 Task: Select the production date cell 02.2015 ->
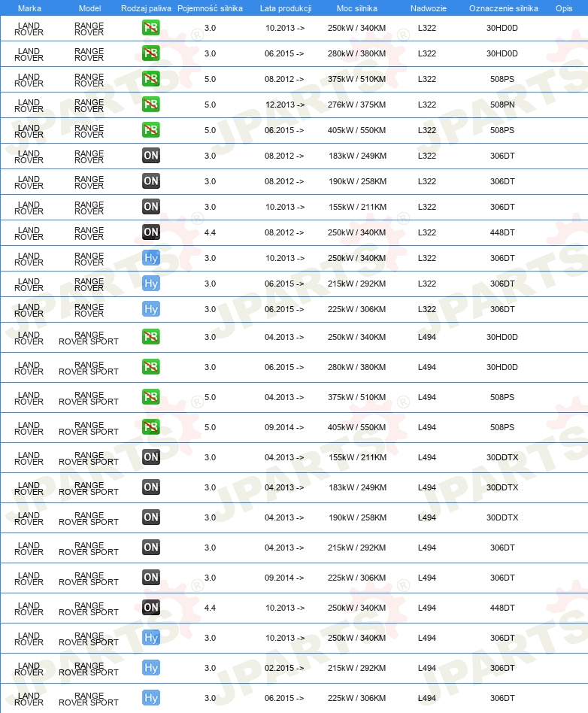point(284,668)
